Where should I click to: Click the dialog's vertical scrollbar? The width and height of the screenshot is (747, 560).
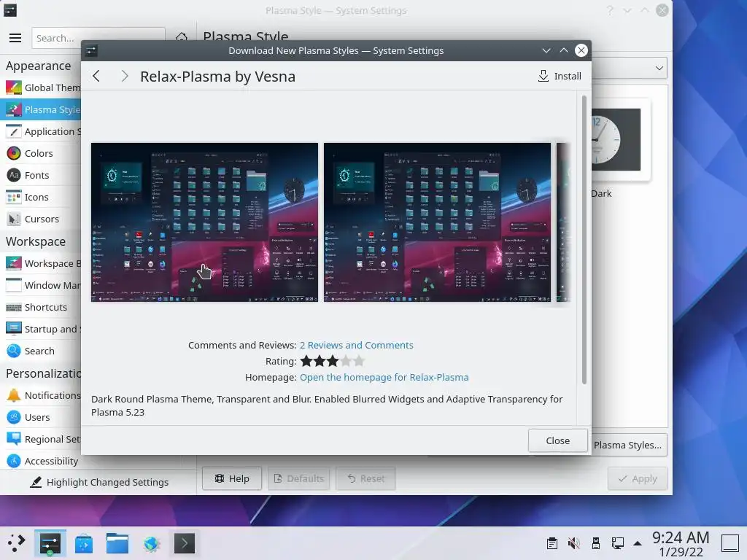tap(584, 239)
